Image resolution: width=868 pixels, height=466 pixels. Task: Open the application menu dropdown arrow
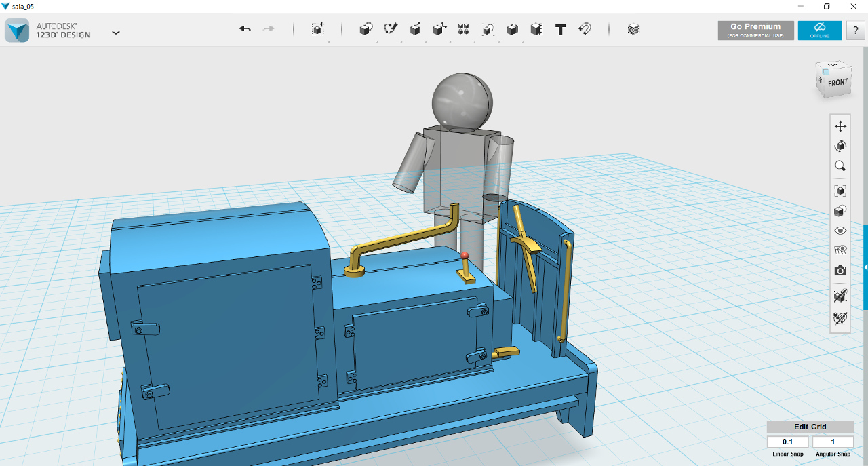pyautogui.click(x=116, y=32)
